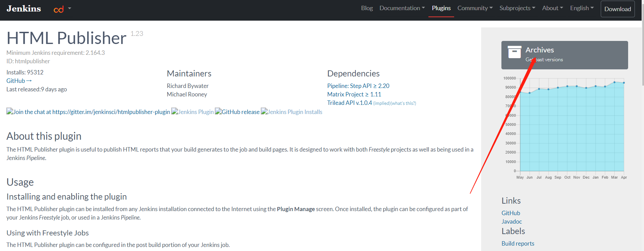The height and width of the screenshot is (251, 644).
Task: Expand the Subprojects menu
Action: [x=517, y=8]
